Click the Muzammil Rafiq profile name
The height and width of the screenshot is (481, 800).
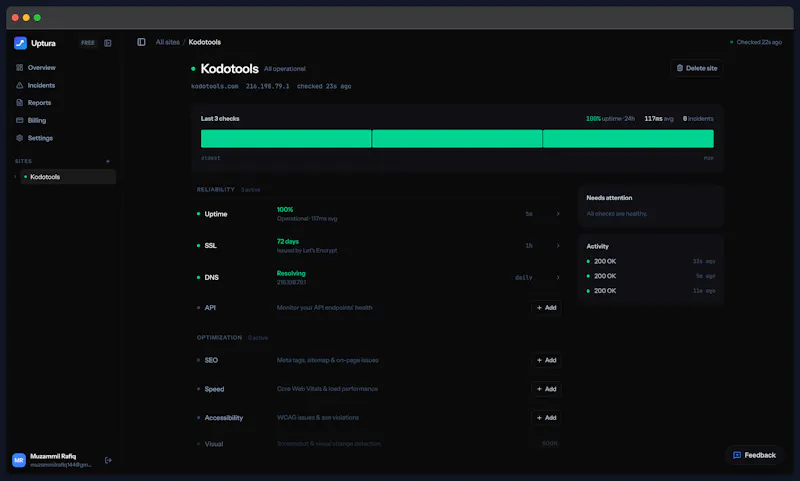pyautogui.click(x=53, y=456)
